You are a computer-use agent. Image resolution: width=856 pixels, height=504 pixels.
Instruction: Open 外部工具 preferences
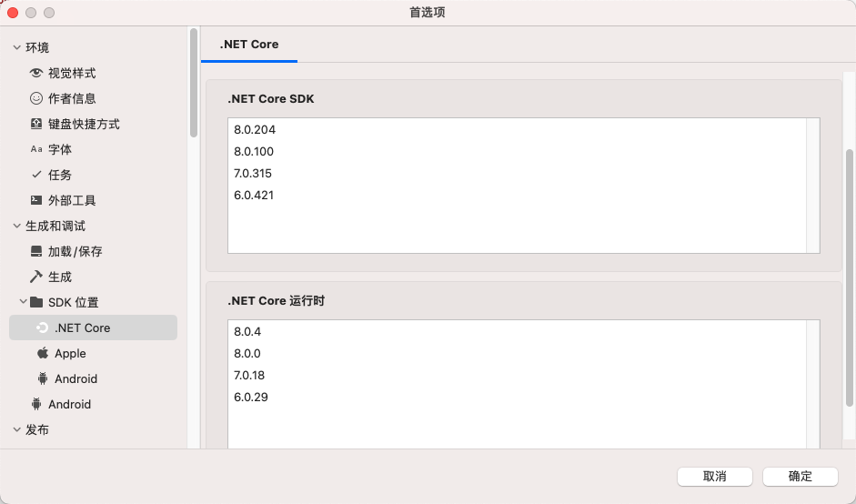tap(72, 200)
